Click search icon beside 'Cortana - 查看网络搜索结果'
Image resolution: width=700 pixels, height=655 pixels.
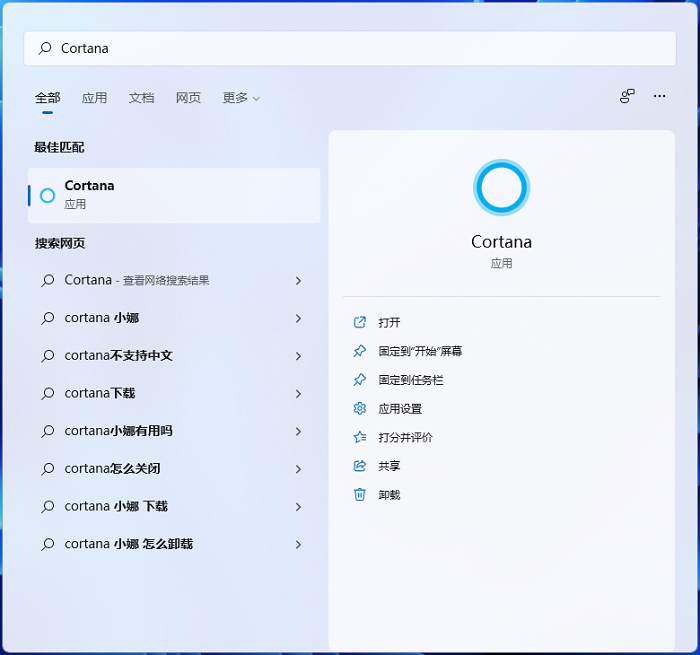pos(47,280)
